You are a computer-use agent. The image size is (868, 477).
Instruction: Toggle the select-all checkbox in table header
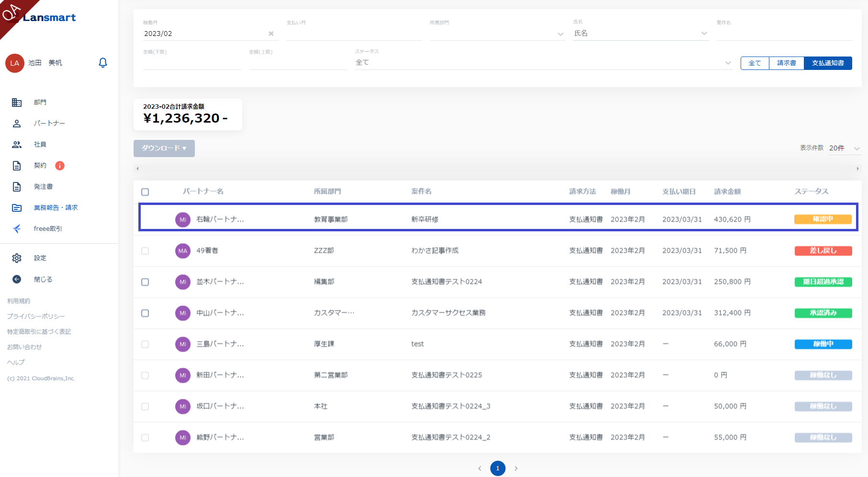pyautogui.click(x=145, y=192)
